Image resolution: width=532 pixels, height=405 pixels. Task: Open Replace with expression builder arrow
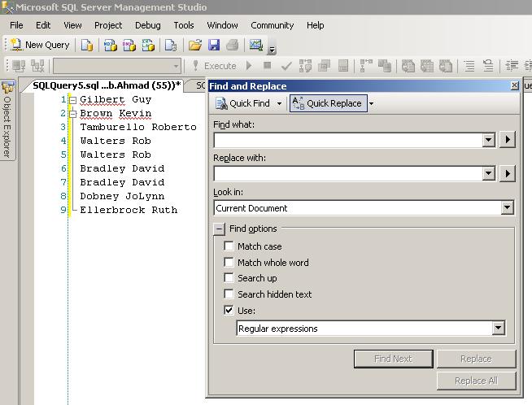click(508, 173)
